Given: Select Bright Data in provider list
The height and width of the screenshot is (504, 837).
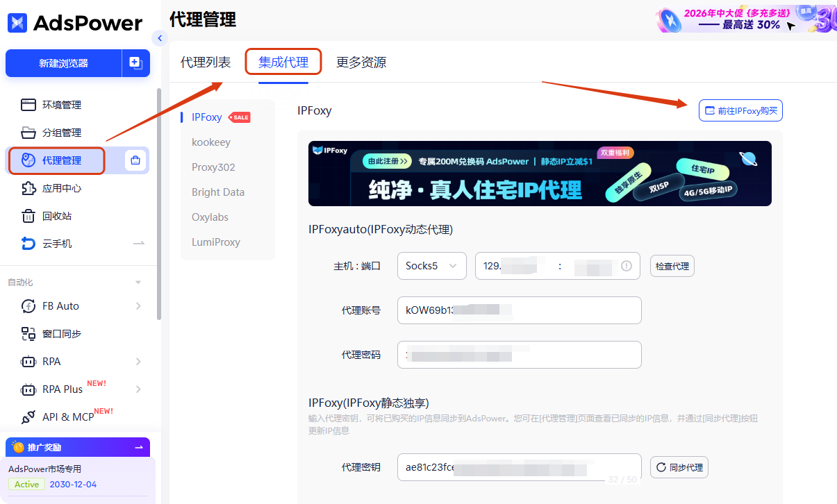Looking at the screenshot, I should [x=218, y=192].
